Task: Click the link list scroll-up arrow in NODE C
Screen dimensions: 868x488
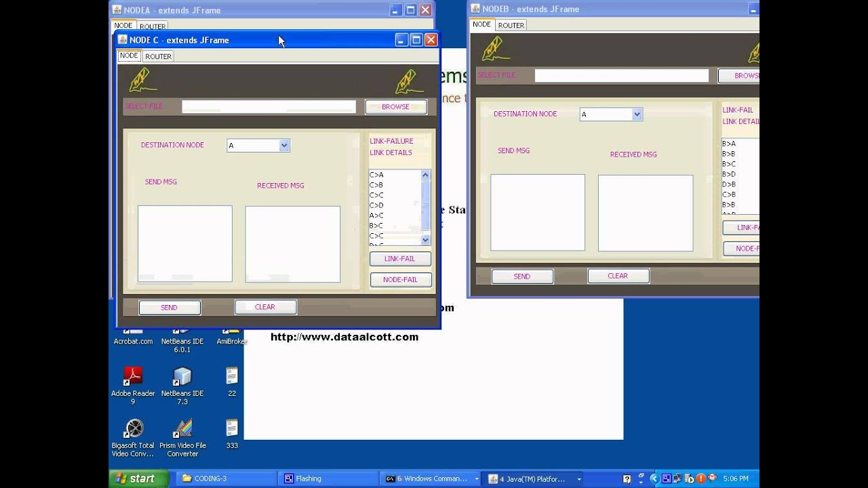Action: coord(426,175)
